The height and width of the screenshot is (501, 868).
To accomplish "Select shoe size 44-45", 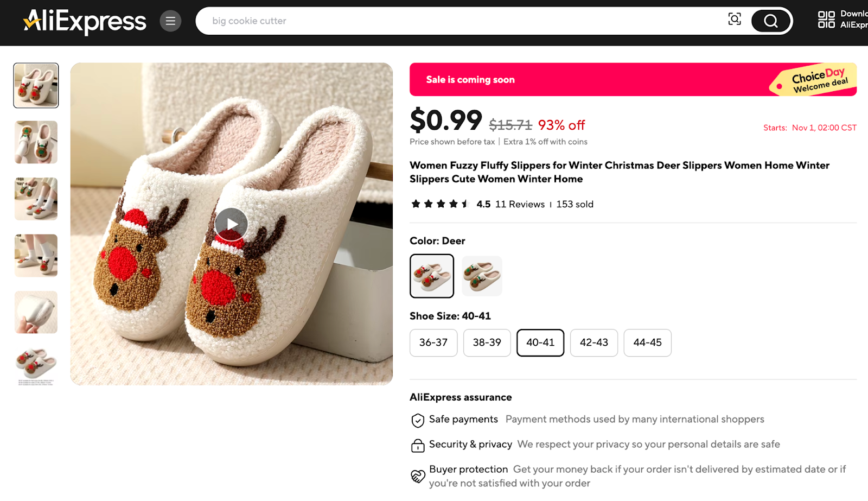I will coord(647,343).
